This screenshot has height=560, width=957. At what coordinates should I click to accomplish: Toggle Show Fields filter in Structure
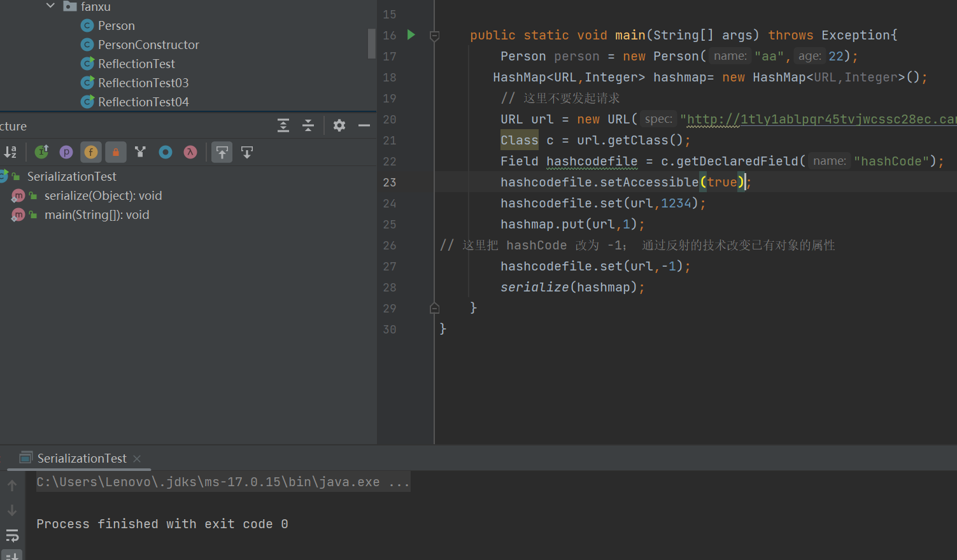(x=91, y=152)
